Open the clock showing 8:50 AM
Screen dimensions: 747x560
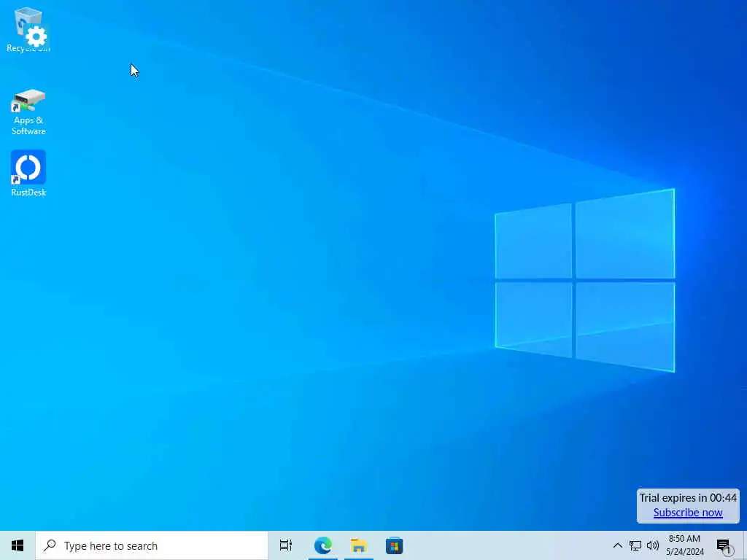(x=684, y=545)
